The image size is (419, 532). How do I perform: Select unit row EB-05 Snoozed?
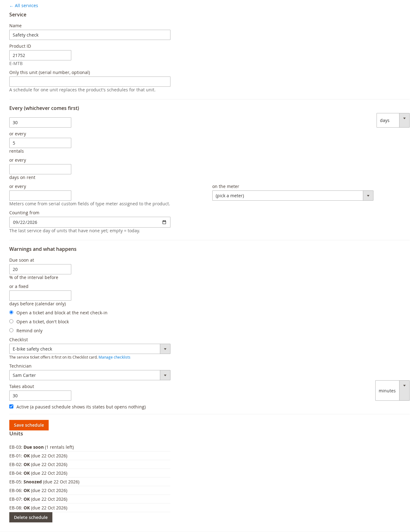point(90,482)
